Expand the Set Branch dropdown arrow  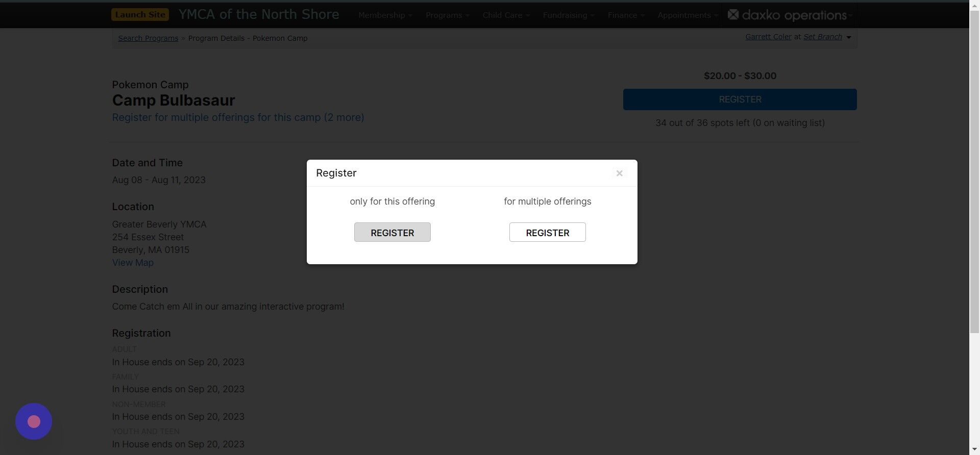click(849, 37)
